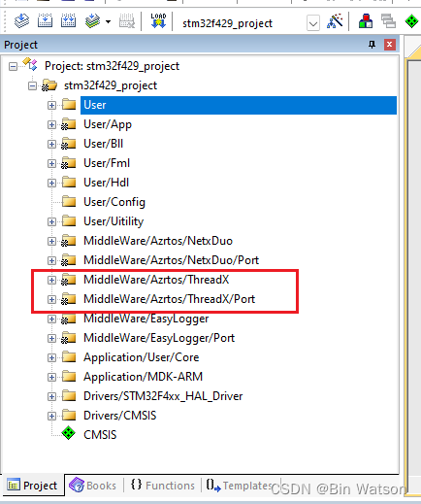The width and height of the screenshot is (421, 504).
Task: Select Application/User/Core tree label
Action: point(142,357)
